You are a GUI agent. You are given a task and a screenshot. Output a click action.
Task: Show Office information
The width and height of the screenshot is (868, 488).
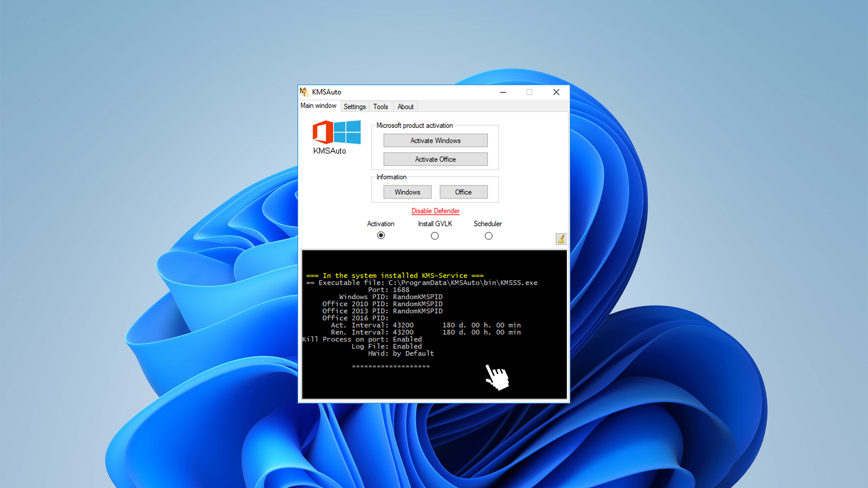463,192
